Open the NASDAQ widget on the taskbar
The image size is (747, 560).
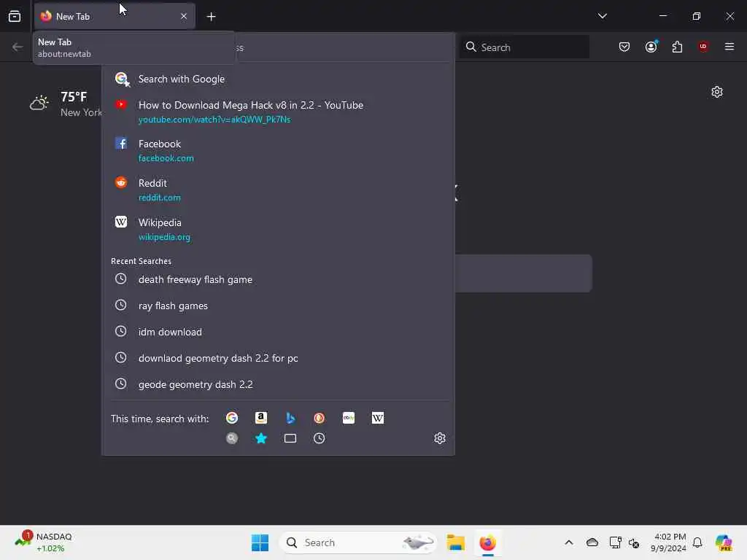click(43, 542)
